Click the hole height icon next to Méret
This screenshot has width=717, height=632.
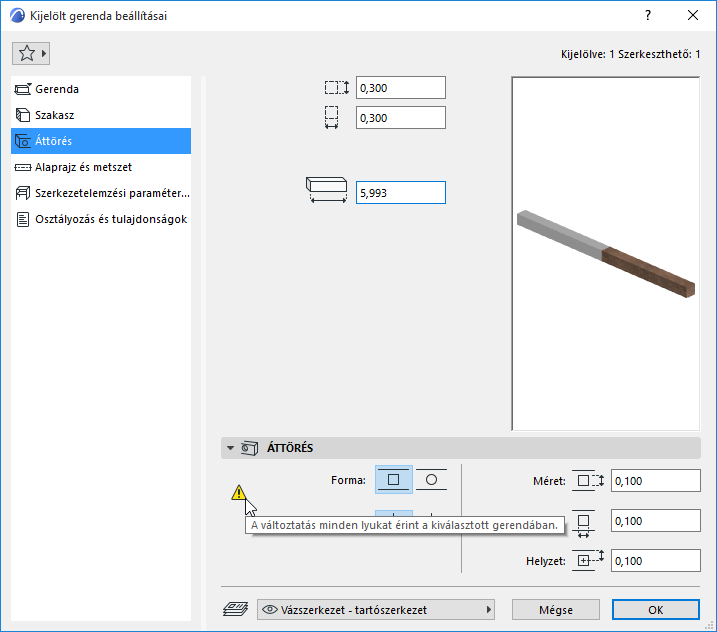tap(588, 481)
